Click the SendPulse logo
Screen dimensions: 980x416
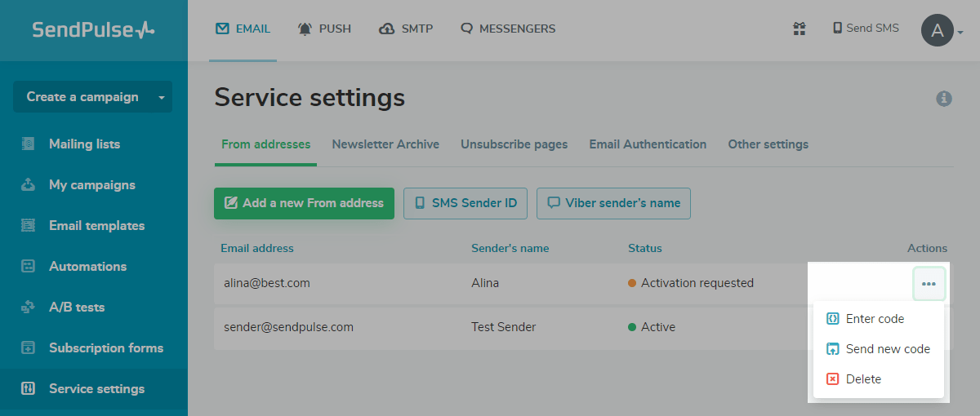pyautogui.click(x=93, y=30)
